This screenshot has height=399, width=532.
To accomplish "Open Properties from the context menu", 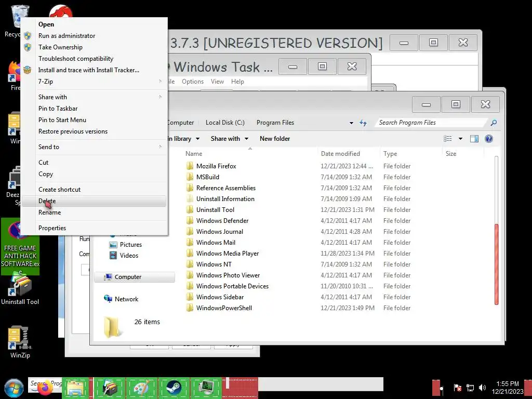I will [94, 228].
